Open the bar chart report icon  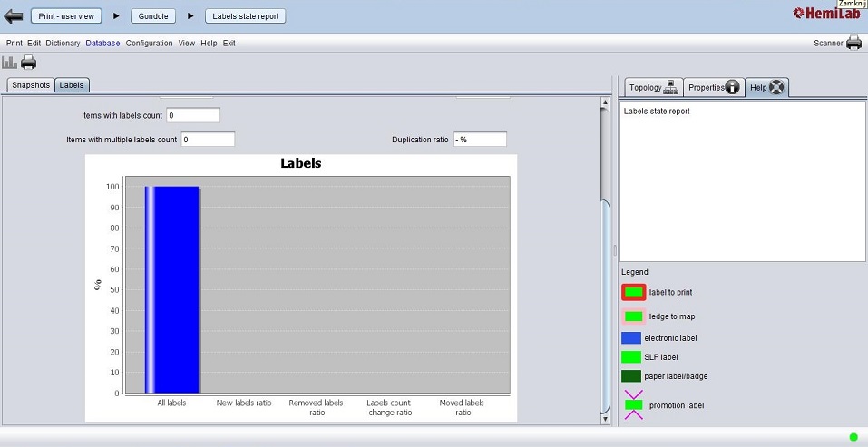coord(9,62)
